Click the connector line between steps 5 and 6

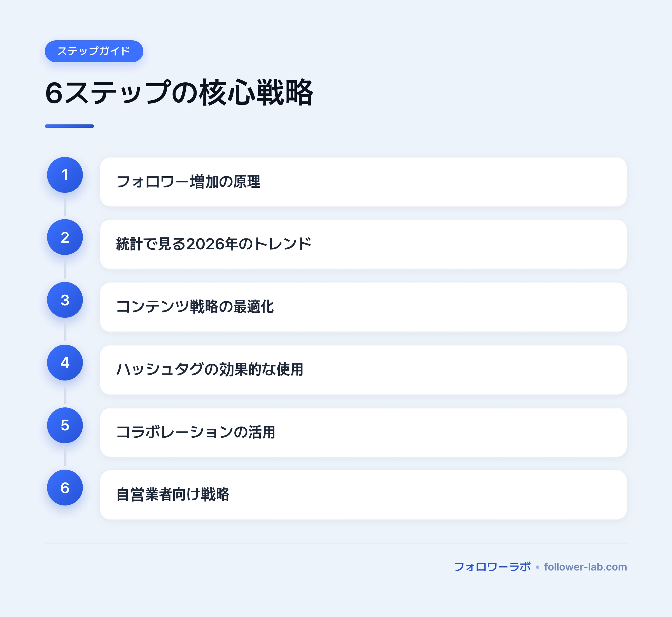tap(65, 457)
